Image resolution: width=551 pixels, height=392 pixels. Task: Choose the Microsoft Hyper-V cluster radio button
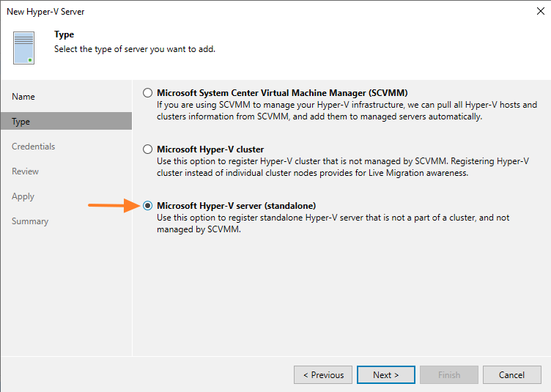(148, 149)
